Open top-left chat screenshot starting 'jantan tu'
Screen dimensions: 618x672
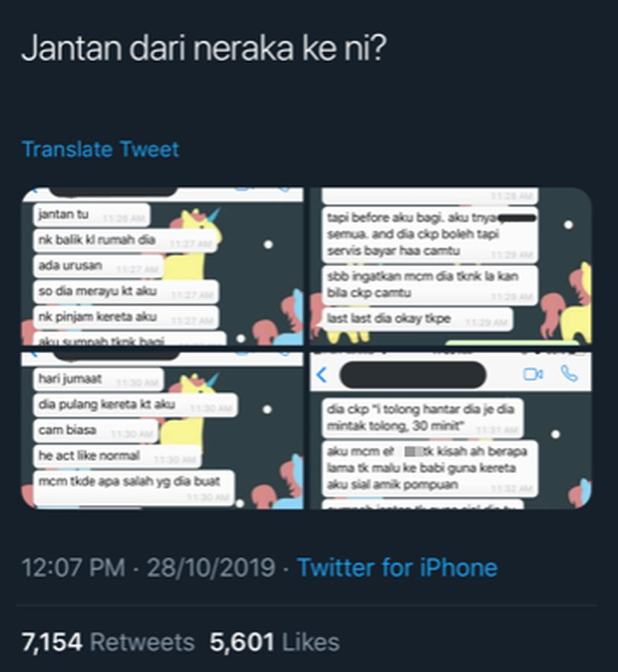[x=163, y=266]
